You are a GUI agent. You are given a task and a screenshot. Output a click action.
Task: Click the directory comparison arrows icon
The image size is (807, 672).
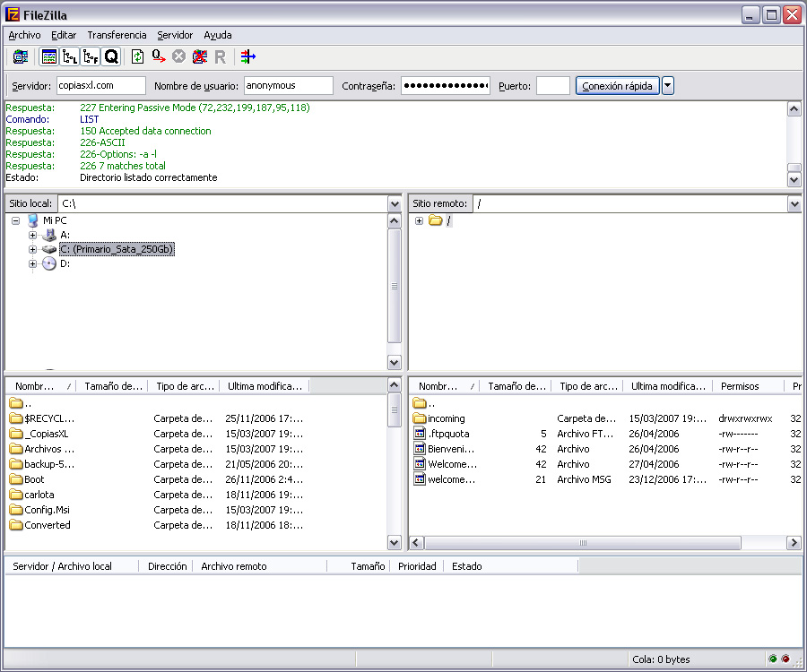[248, 56]
